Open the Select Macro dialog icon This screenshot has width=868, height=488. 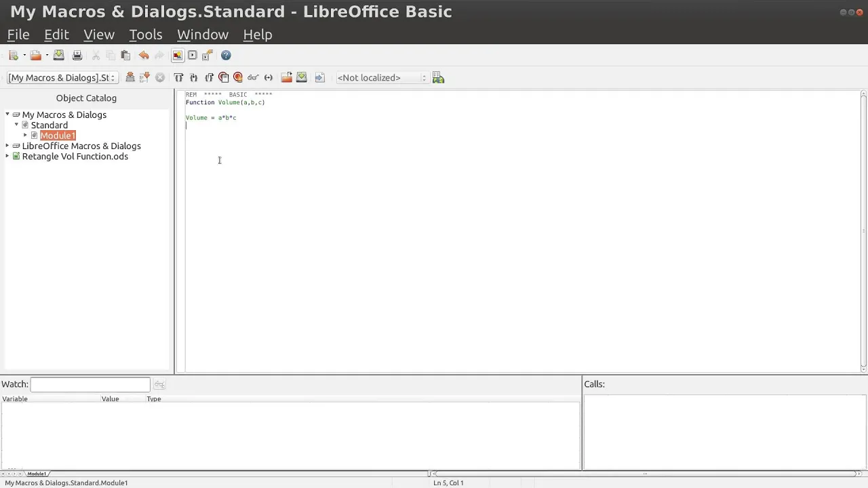(x=193, y=56)
